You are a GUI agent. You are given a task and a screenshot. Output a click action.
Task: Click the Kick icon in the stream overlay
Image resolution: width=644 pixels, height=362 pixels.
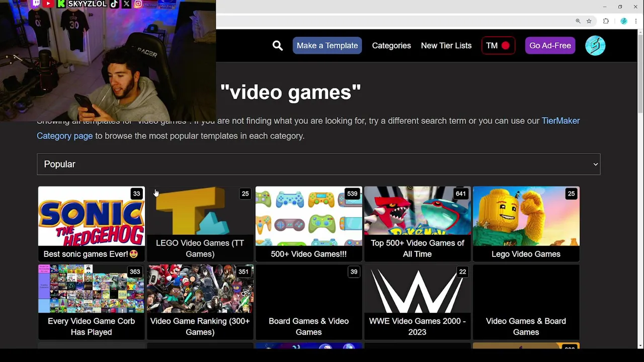click(x=61, y=4)
